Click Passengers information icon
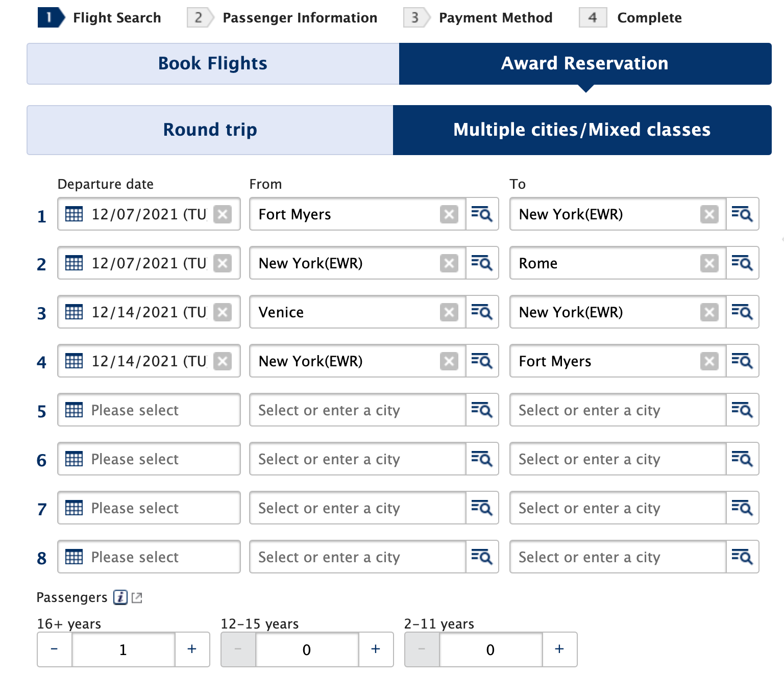The height and width of the screenshot is (677, 784). (x=120, y=597)
